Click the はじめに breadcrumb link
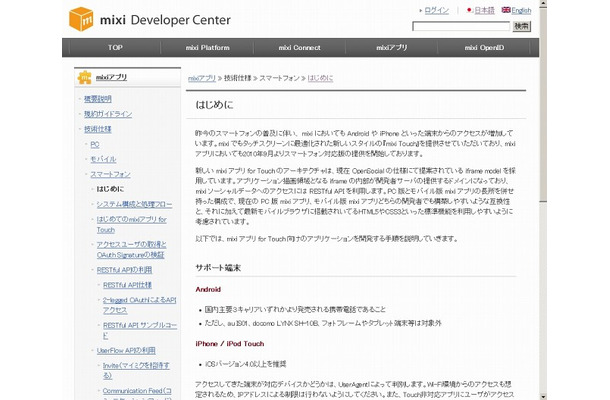This screenshot has height=400, width=610. [x=320, y=78]
